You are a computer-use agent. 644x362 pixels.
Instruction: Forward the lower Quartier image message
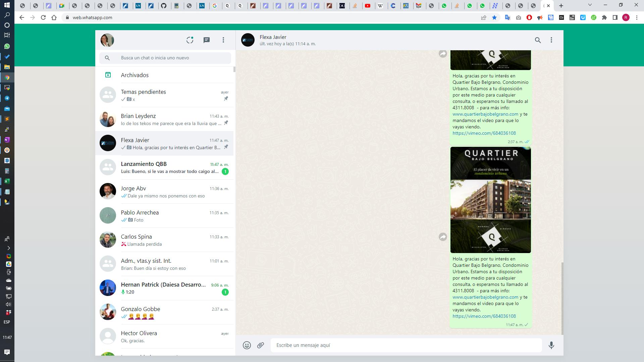point(443,237)
